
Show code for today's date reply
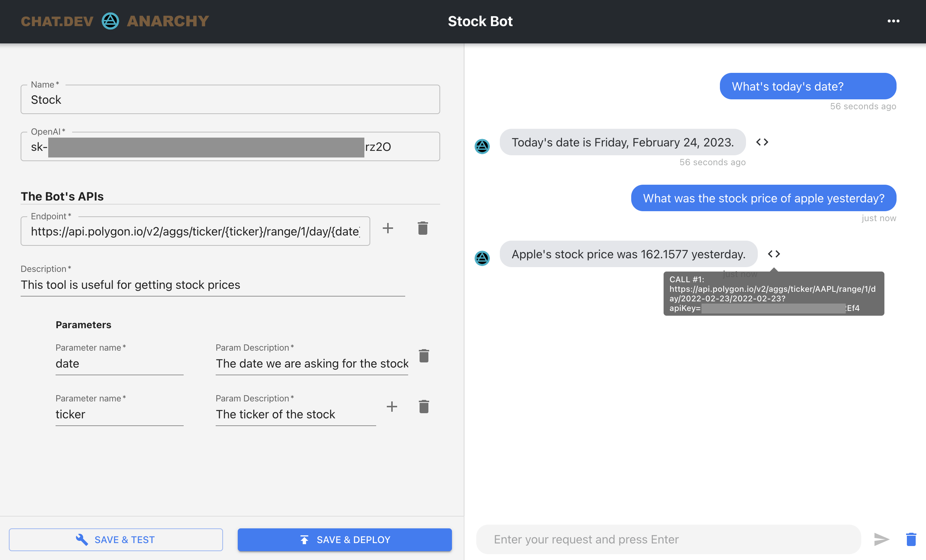(x=762, y=142)
